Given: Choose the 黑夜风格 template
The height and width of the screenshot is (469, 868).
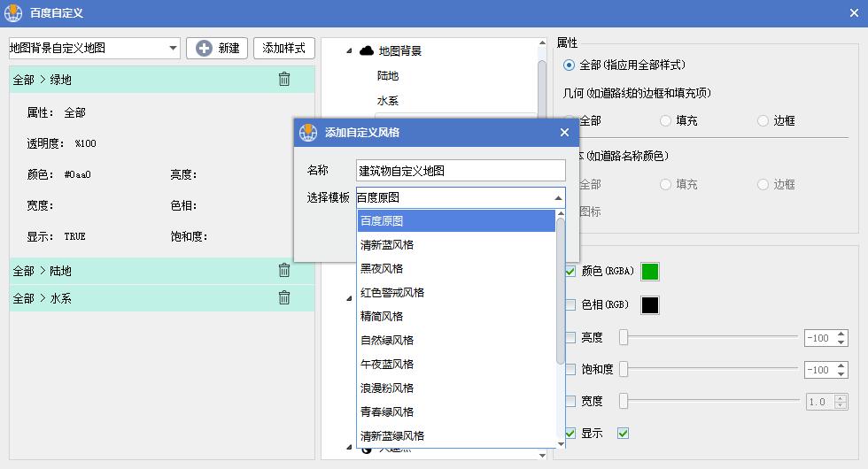Looking at the screenshot, I should point(456,268).
